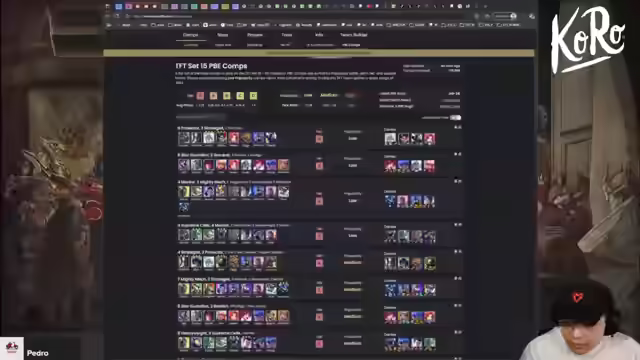Toggle the A tier filter swatch
The width and height of the screenshot is (640, 360).
pos(213,96)
